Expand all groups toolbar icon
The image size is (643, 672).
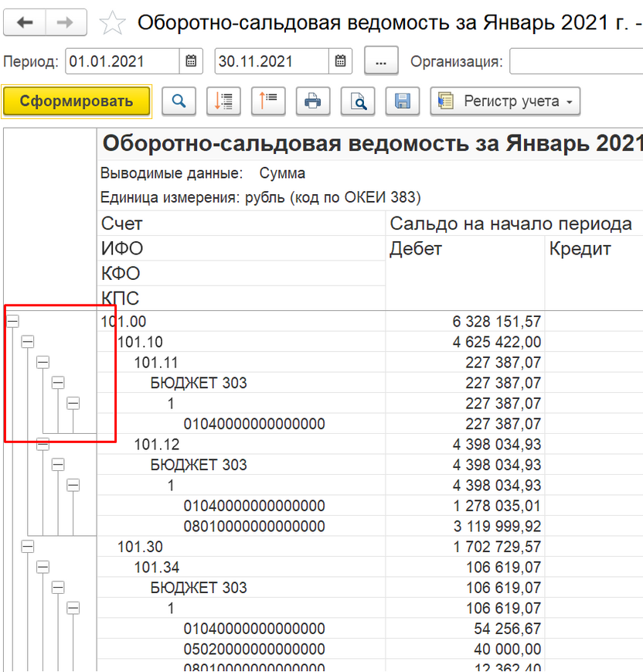point(224,101)
